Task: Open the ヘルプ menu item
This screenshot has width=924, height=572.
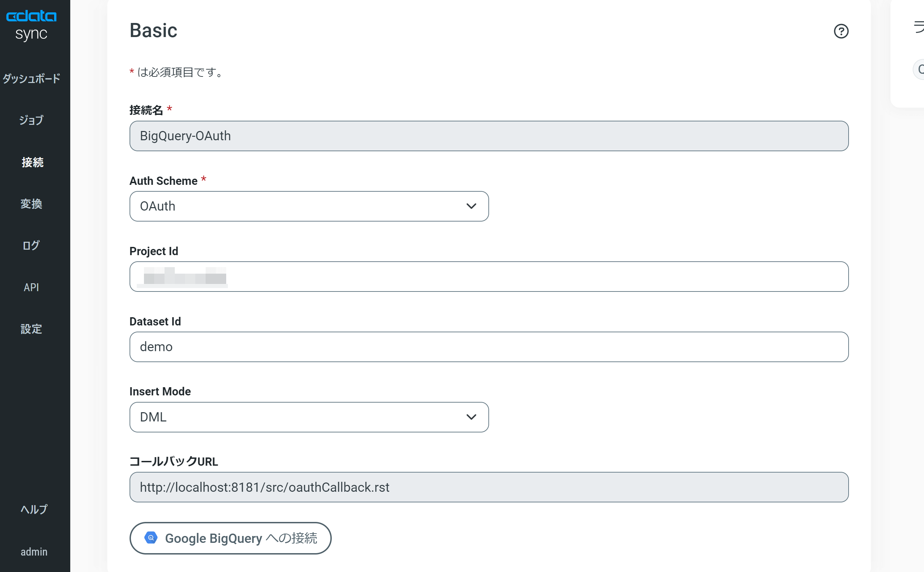Action: pos(34,509)
